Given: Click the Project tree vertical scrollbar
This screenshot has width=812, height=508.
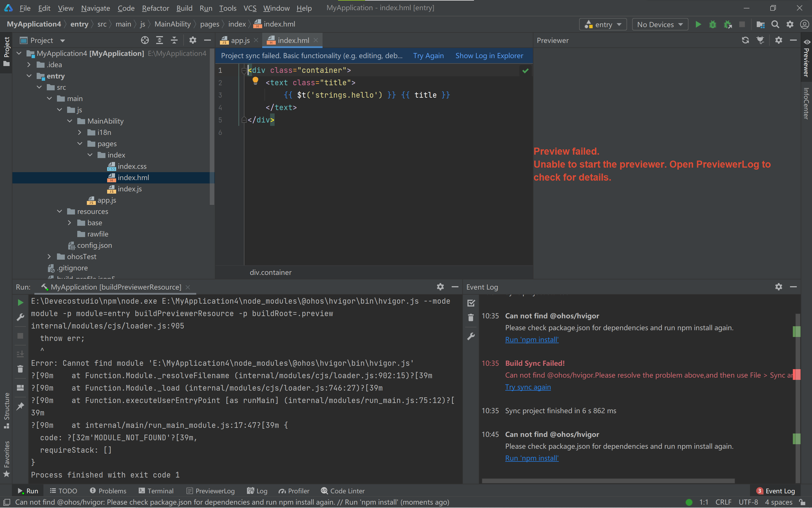Looking at the screenshot, I should [x=212, y=127].
